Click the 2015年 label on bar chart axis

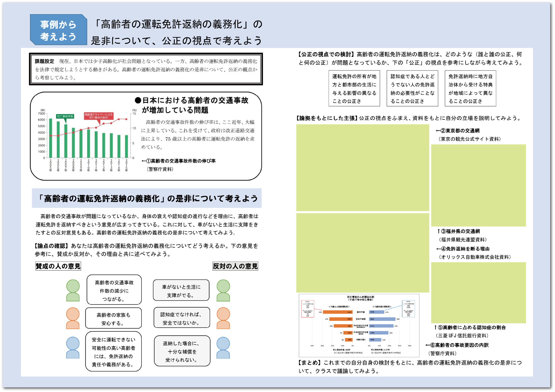127,165
